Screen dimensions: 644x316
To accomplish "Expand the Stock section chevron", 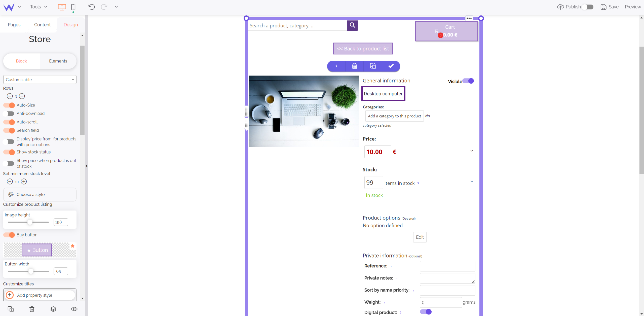I will click(x=472, y=181).
